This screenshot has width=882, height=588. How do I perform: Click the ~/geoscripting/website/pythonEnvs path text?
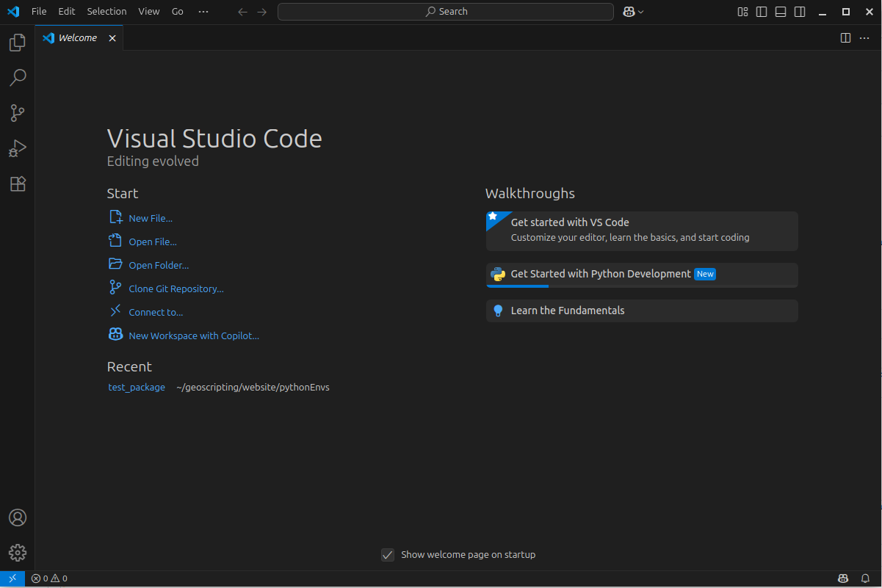tap(253, 387)
